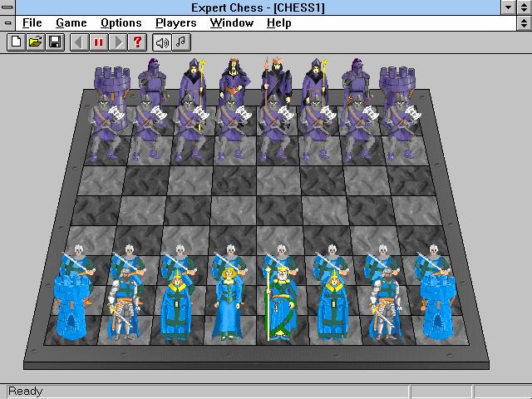The width and height of the screenshot is (532, 399).
Task: Select the blue pawn in front of the queen
Action: click(x=230, y=257)
